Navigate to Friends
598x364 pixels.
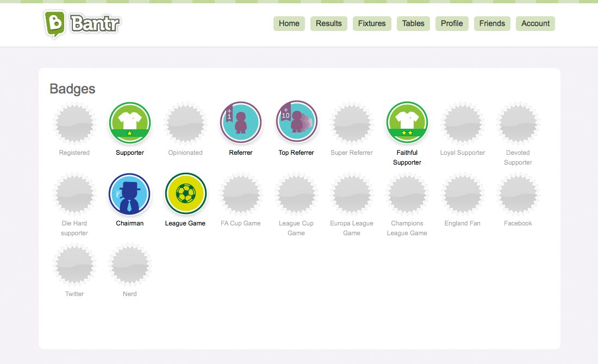492,23
